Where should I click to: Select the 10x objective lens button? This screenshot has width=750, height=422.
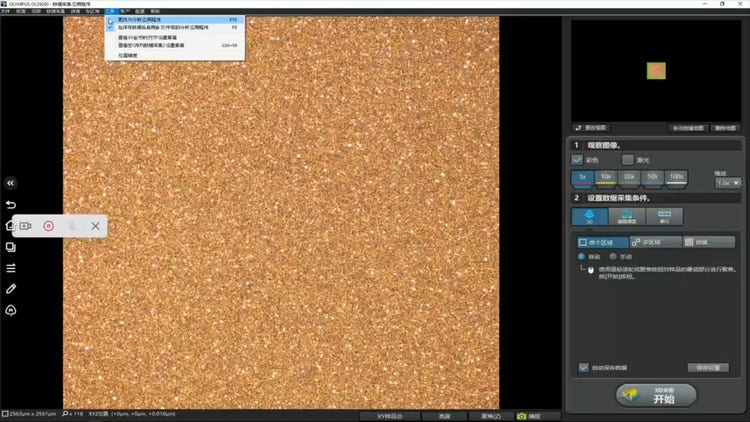[x=606, y=177]
